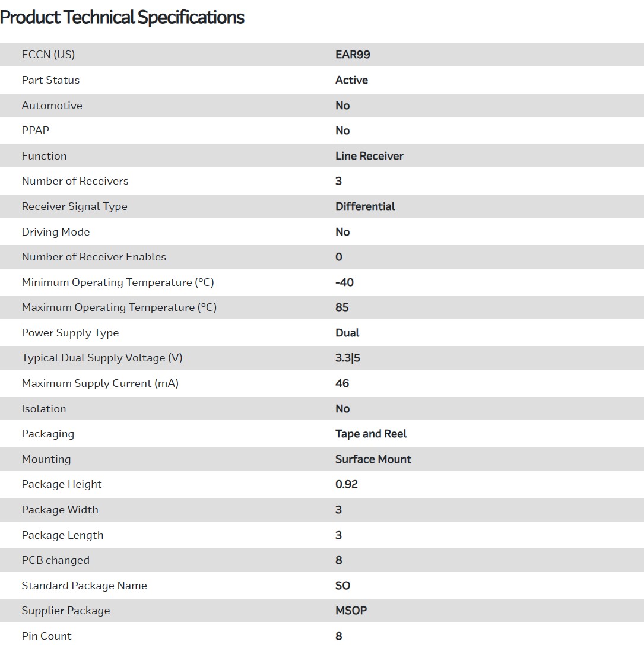Click the Tape and Reel packaging value
The width and height of the screenshot is (644, 645).
[x=371, y=434]
